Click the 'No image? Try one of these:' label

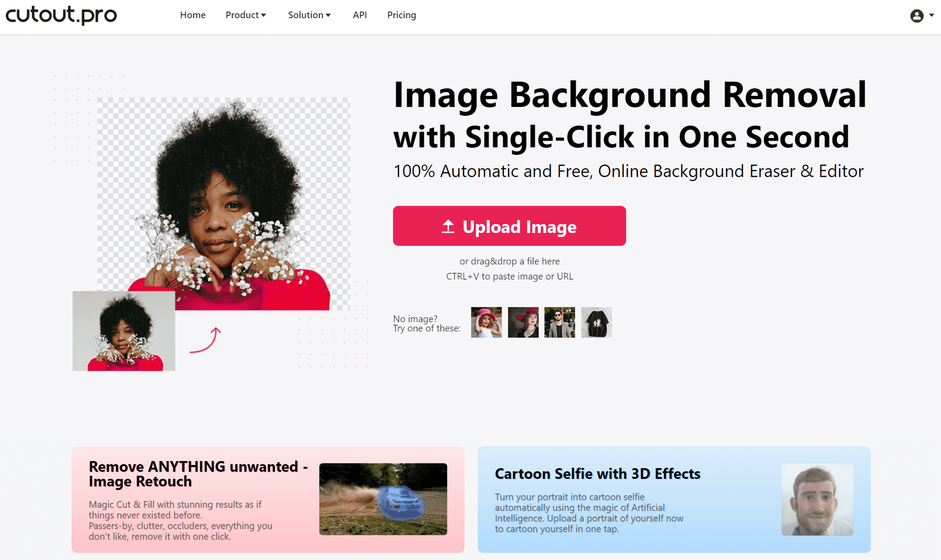[x=427, y=323]
